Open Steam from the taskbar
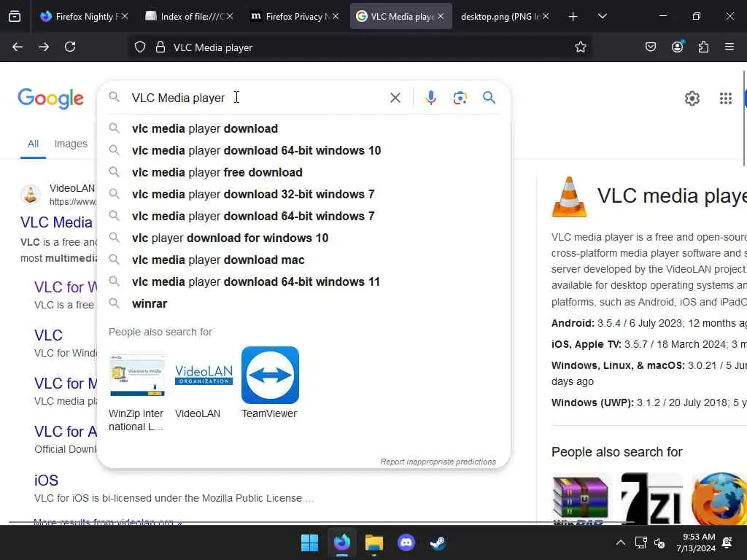Viewport: 747px width, 560px height. tap(438, 542)
